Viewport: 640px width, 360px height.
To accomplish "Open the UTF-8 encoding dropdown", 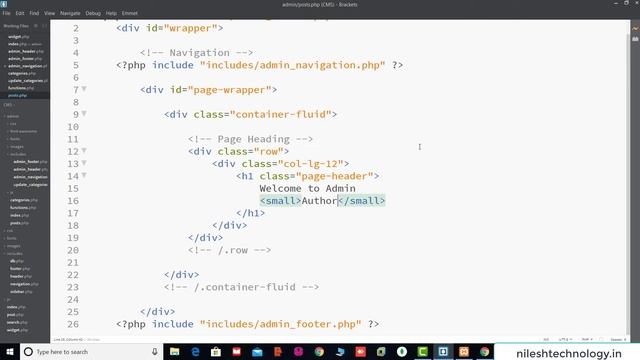I will pos(565,339).
